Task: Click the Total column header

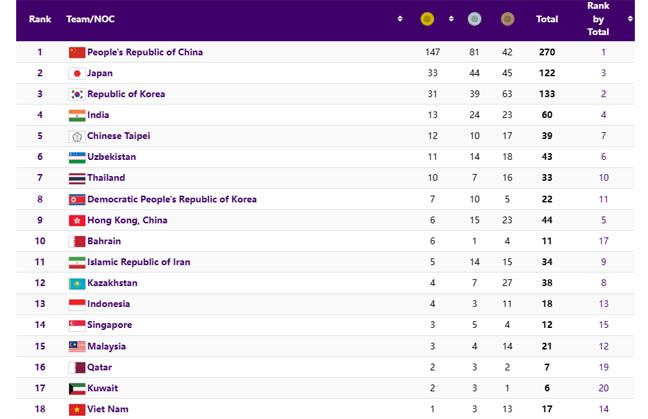Action: pos(547,18)
